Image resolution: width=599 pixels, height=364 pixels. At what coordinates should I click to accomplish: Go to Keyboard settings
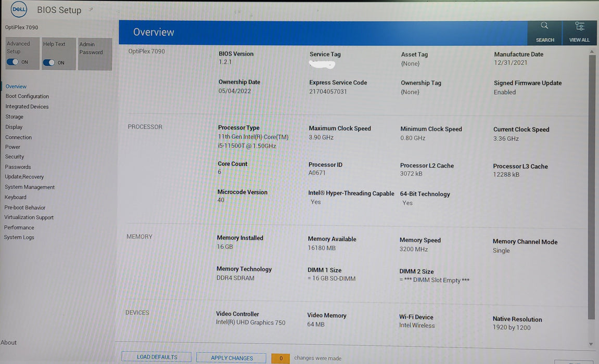point(15,197)
